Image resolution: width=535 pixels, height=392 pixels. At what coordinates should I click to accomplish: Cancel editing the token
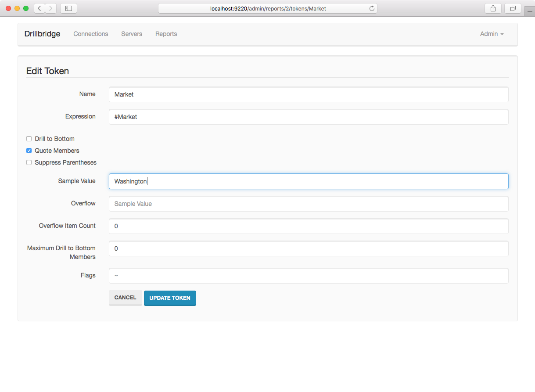[125, 298]
